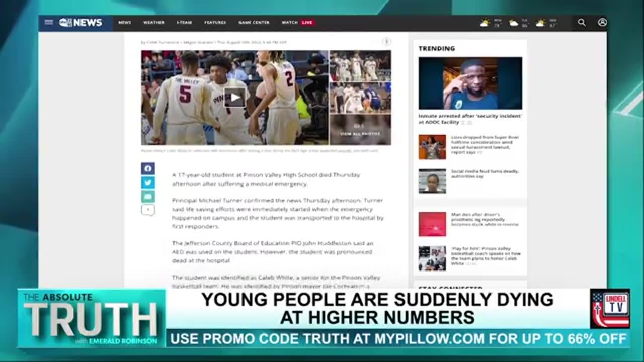Share the article on Twitter

(x=148, y=183)
